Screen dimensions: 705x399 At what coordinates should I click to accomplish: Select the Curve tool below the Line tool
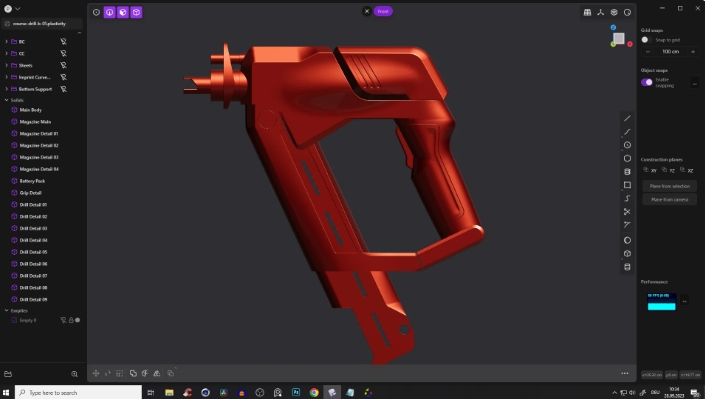pos(627,132)
